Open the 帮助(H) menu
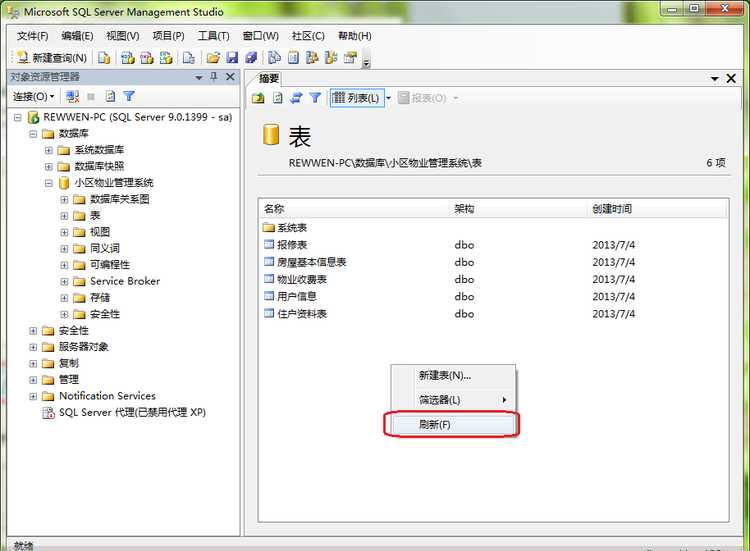The height and width of the screenshot is (551, 750). pos(354,36)
